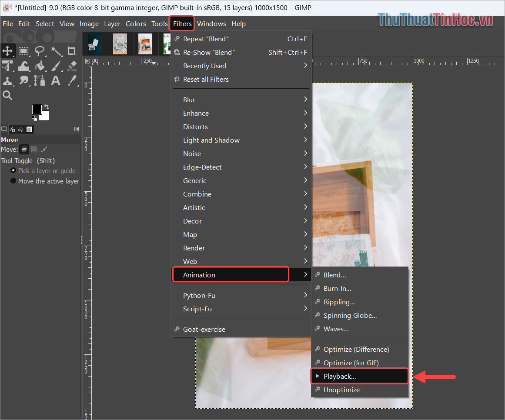
Task: Select the Eraser tool
Action: click(72, 66)
